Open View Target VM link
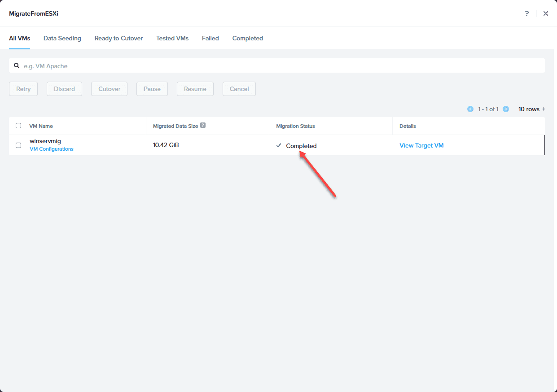This screenshot has width=557, height=392. point(421,145)
